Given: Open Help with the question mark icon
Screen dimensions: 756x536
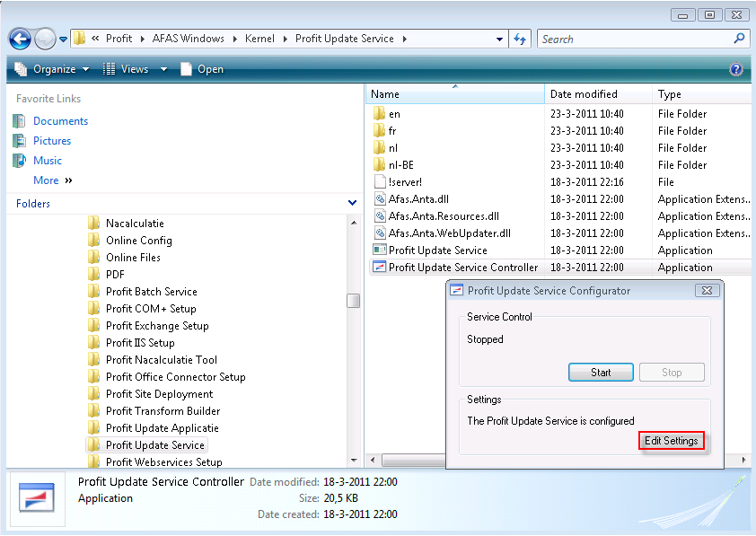Looking at the screenshot, I should tap(735, 69).
